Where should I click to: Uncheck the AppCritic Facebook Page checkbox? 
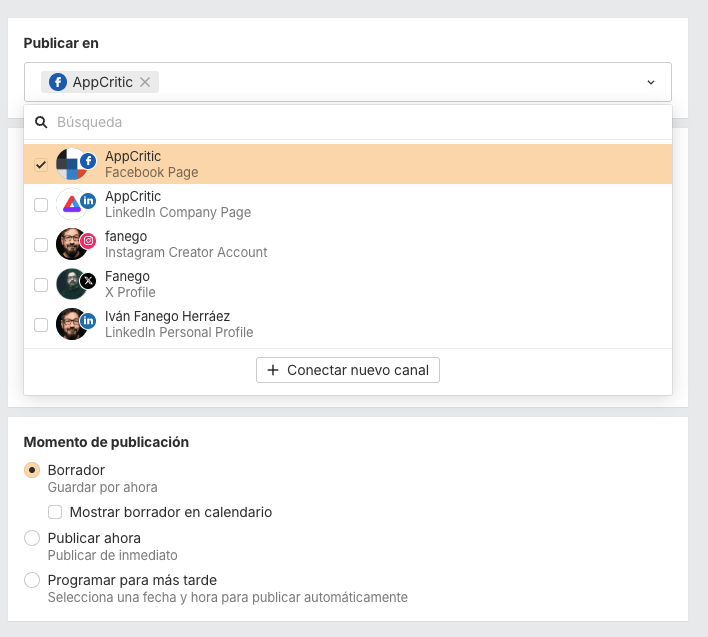pos(41,165)
